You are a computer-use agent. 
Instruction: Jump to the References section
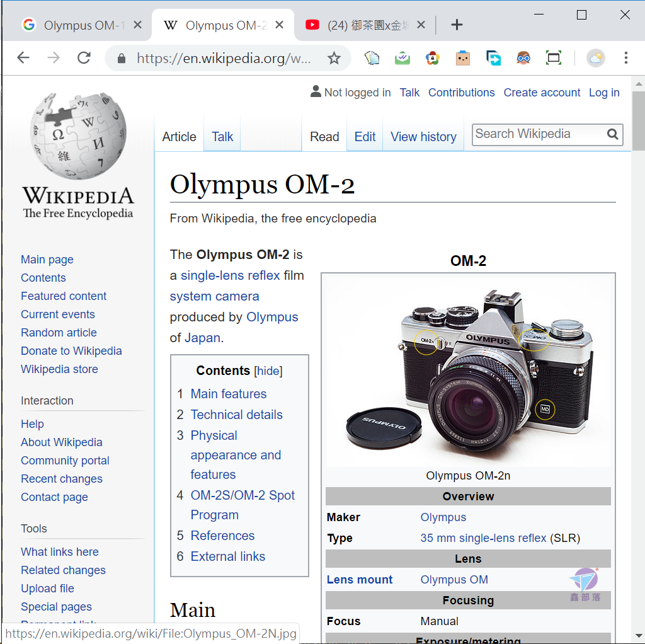tap(222, 536)
